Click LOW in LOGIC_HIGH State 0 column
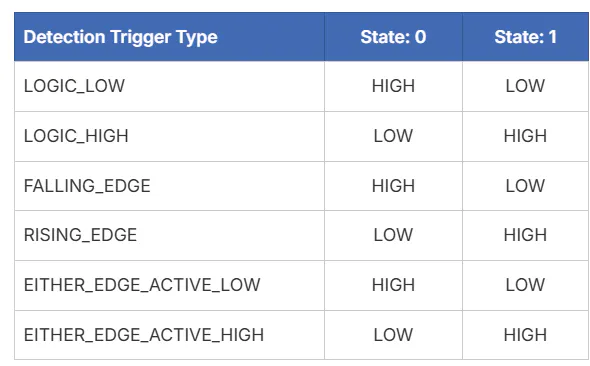The height and width of the screenshot is (366, 590). pyautogui.click(x=393, y=136)
